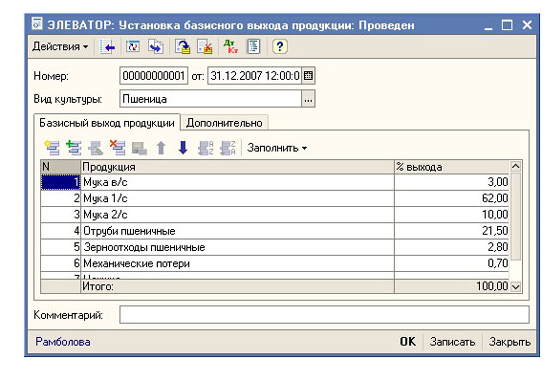557x374 pixels.
Task: Move the row up with the arrow
Action: (161, 148)
